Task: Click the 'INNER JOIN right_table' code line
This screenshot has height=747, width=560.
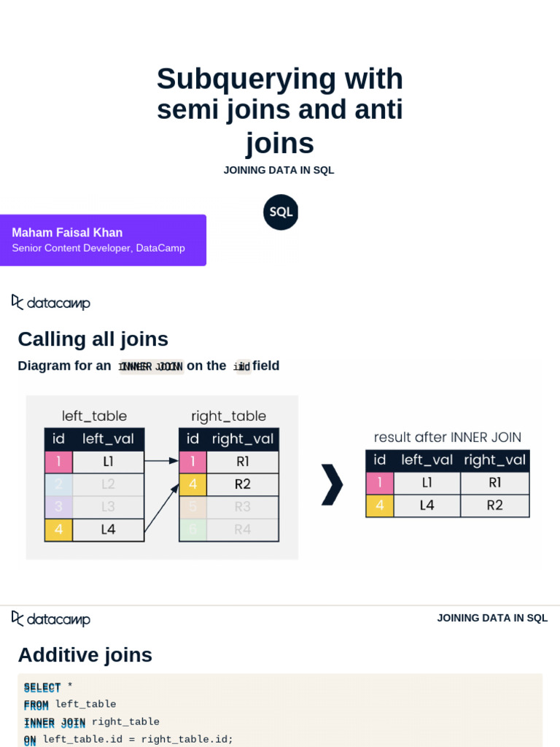Action: pos(92,722)
